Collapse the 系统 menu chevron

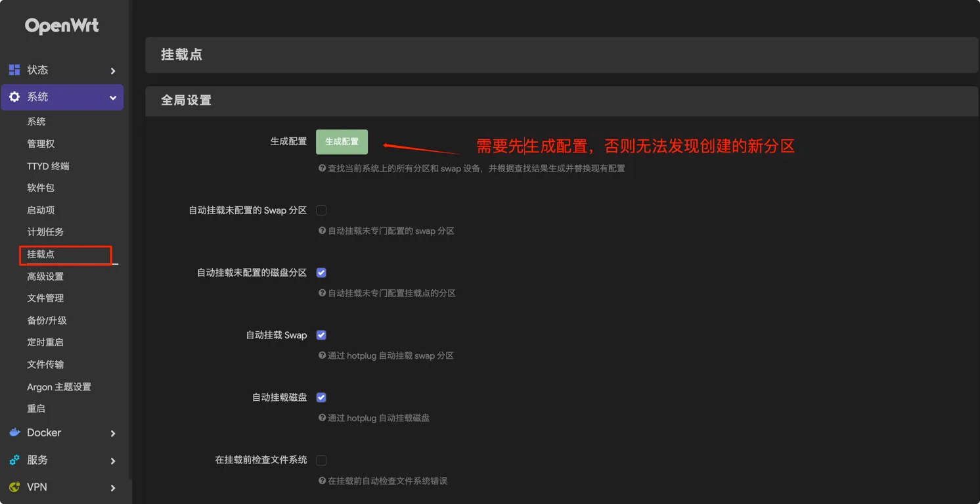tap(113, 98)
